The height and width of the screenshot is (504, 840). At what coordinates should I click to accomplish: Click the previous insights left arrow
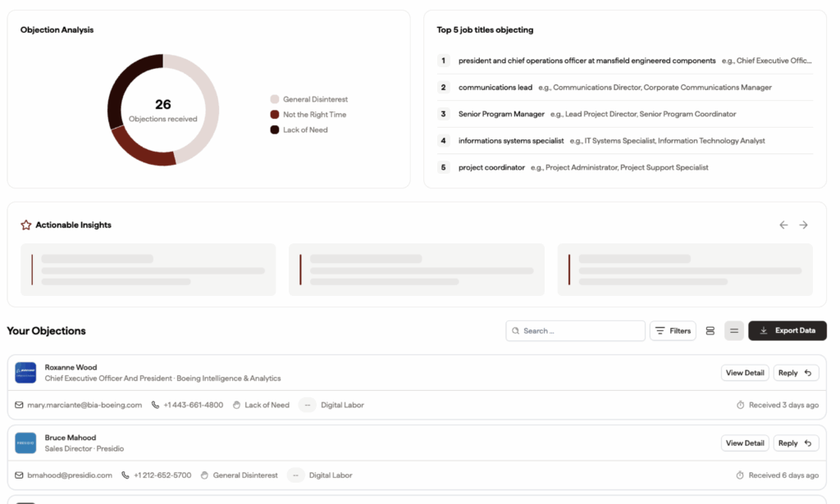783,225
